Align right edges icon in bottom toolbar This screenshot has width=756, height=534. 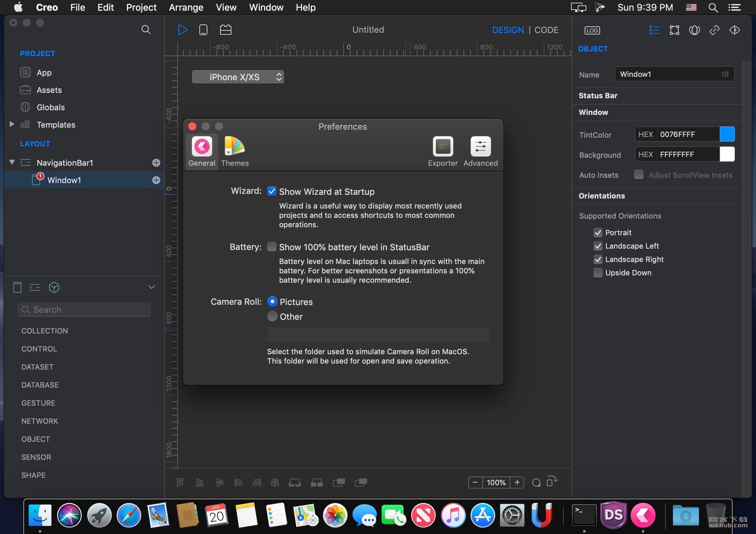(257, 482)
